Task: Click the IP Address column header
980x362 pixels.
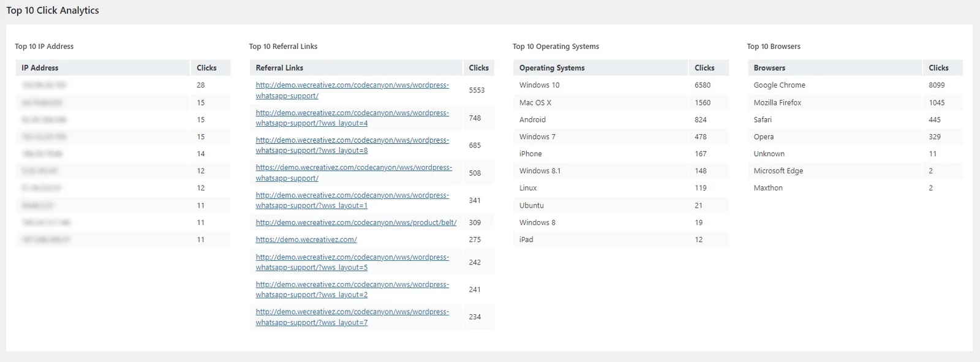Action: coord(40,68)
